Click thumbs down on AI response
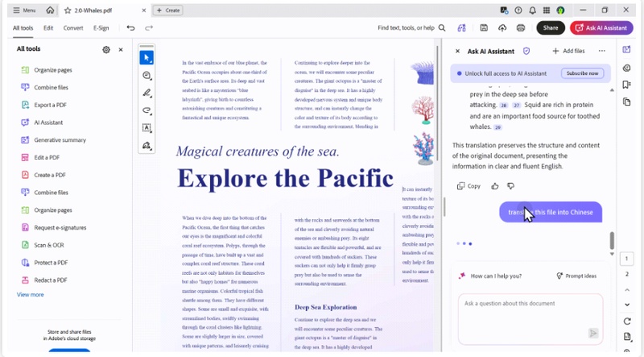644x357 pixels. 511,186
